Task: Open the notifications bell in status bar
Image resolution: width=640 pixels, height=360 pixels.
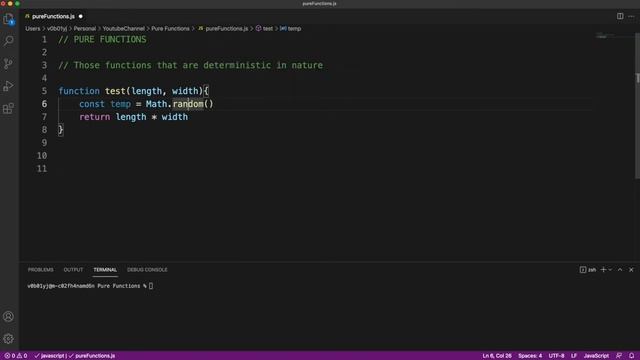Action: (x=631, y=356)
